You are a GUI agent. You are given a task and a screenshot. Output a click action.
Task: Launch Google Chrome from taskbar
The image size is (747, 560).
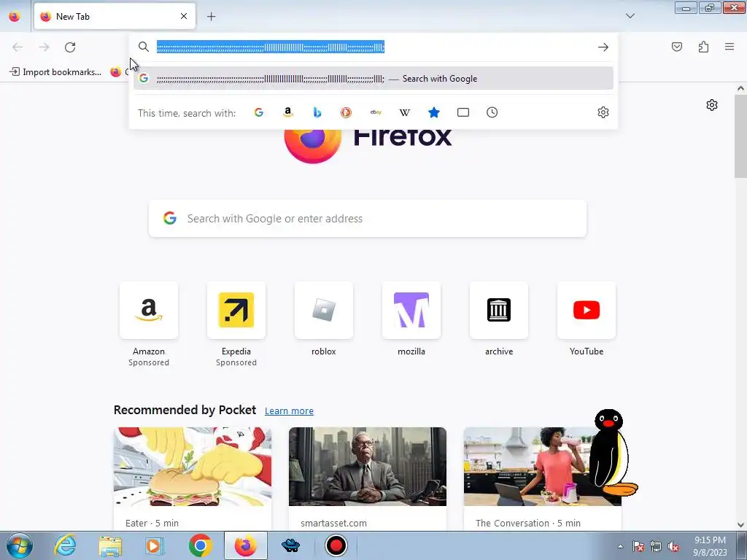click(200, 545)
